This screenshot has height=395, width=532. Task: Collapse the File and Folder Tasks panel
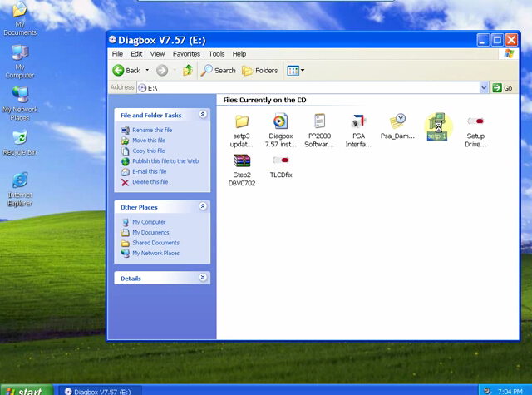pos(203,115)
